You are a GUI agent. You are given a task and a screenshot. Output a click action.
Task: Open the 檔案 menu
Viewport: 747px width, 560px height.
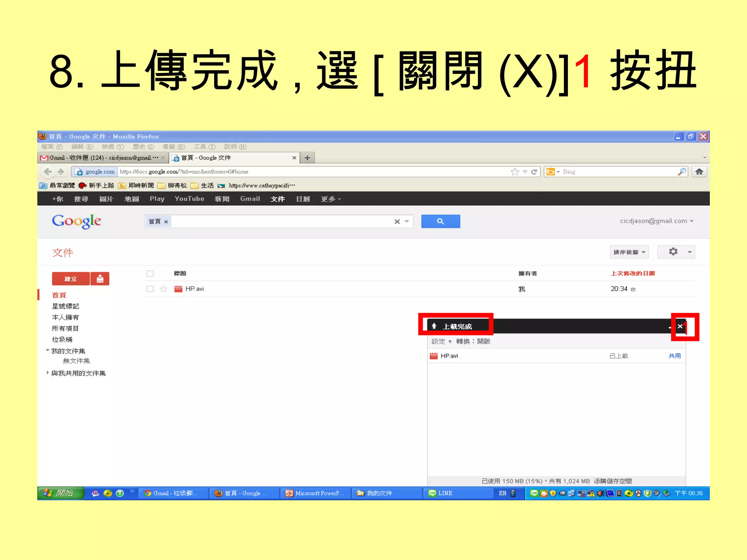[52, 147]
